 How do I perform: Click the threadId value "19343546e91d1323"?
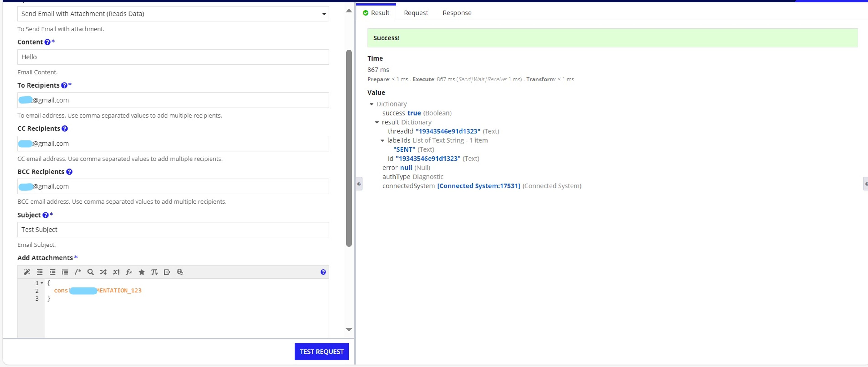448,131
